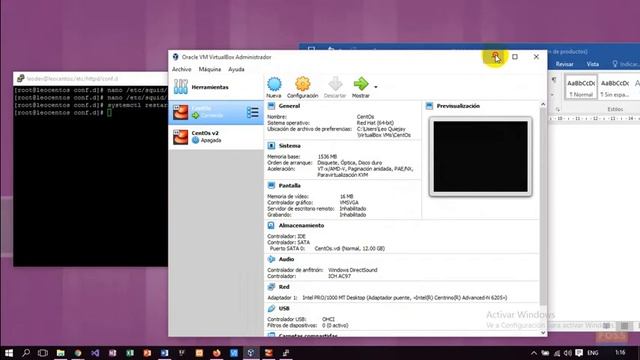Open the Herramientas tools entry
The image size is (640, 360).
(216, 87)
